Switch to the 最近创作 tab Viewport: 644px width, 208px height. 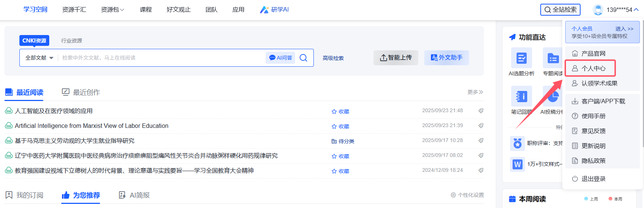click(x=81, y=92)
